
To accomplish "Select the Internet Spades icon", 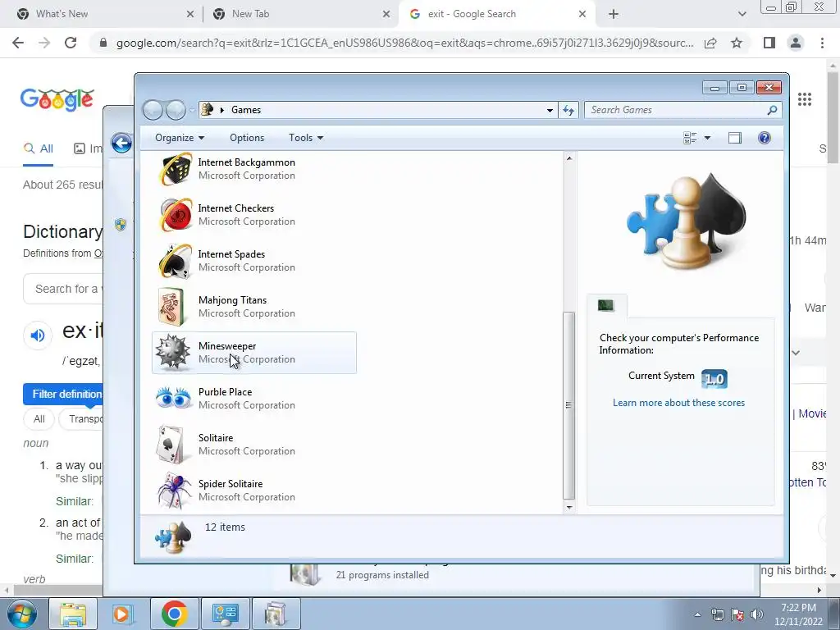I will pyautogui.click(x=176, y=261).
